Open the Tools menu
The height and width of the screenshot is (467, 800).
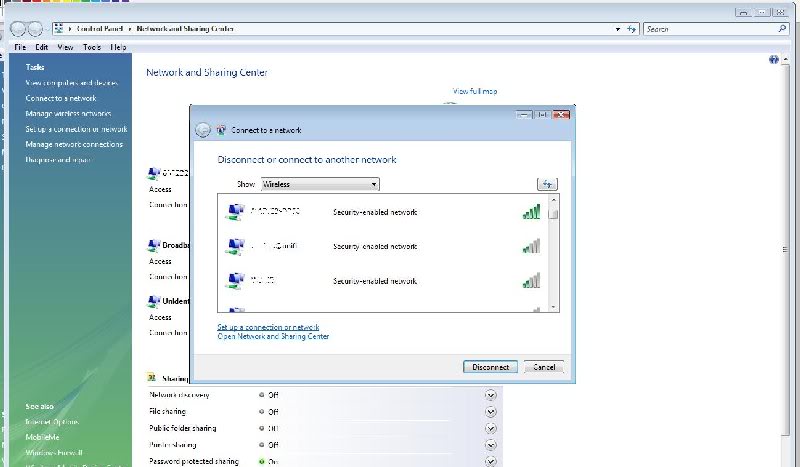click(92, 47)
